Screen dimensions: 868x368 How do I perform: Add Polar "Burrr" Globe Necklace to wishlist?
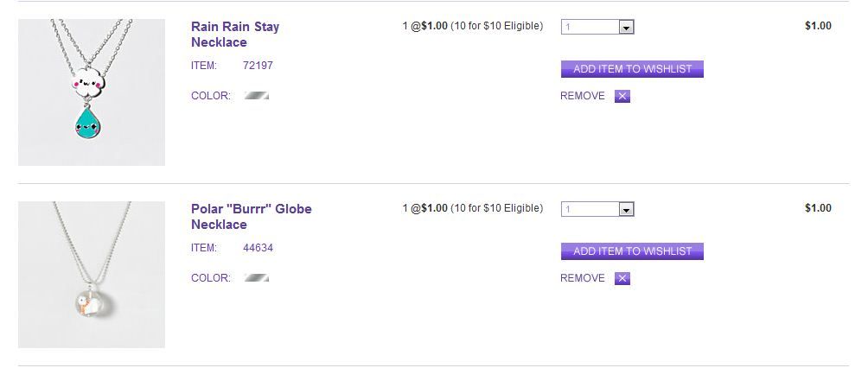click(x=632, y=251)
